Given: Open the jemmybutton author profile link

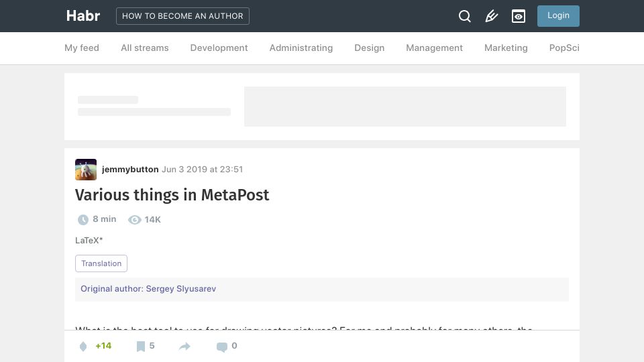Looking at the screenshot, I should 130,170.
